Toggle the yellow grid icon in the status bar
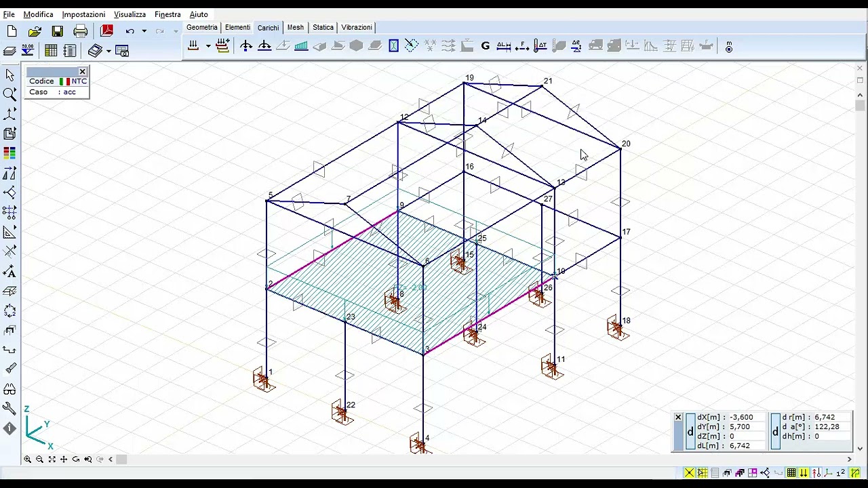868x488 pixels. coord(791,473)
